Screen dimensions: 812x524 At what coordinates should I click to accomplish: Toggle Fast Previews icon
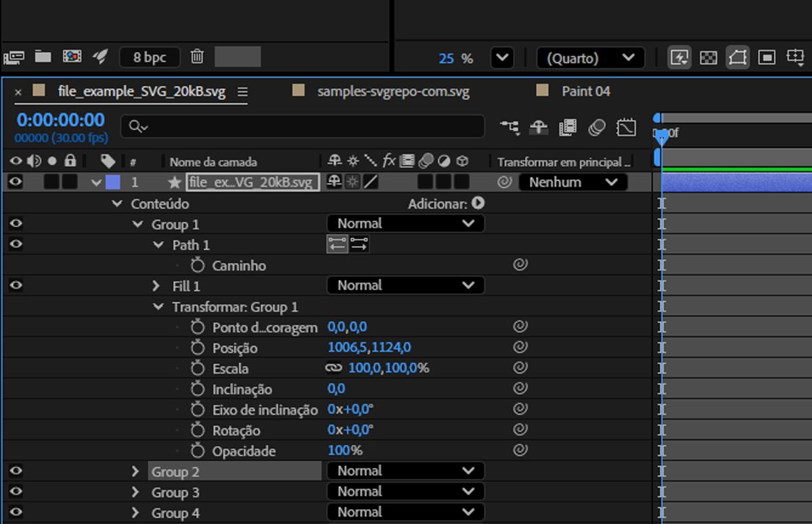(679, 57)
